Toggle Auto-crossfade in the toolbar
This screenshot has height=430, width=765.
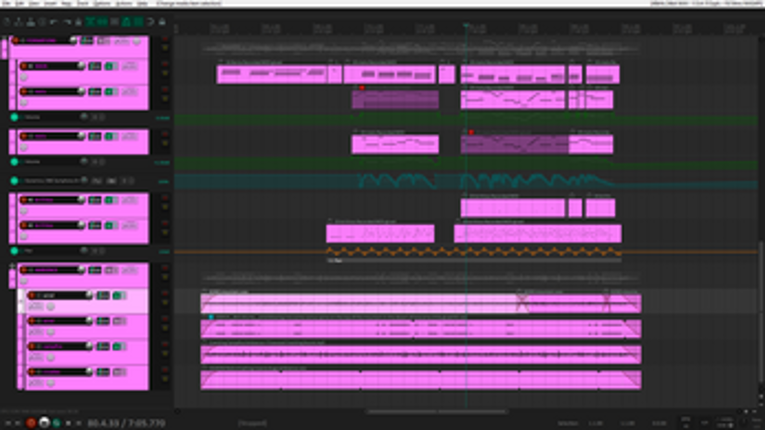point(90,22)
